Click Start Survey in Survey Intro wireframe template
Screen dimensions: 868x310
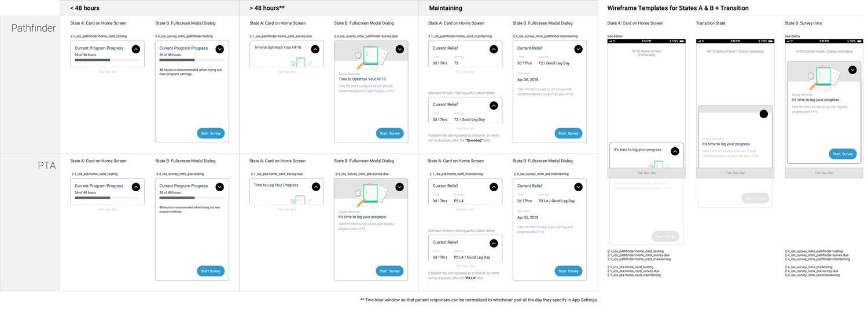[x=843, y=154]
